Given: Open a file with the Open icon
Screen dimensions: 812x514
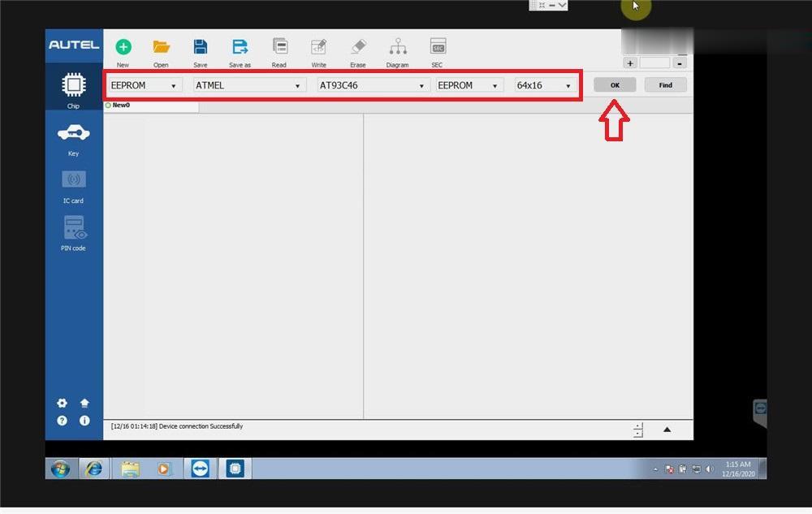Looking at the screenshot, I should pyautogui.click(x=161, y=47).
